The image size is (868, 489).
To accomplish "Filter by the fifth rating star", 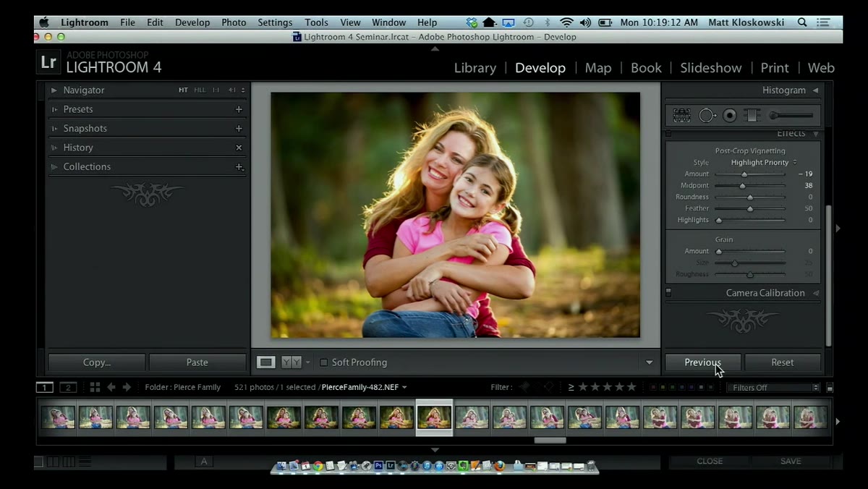I will [631, 387].
